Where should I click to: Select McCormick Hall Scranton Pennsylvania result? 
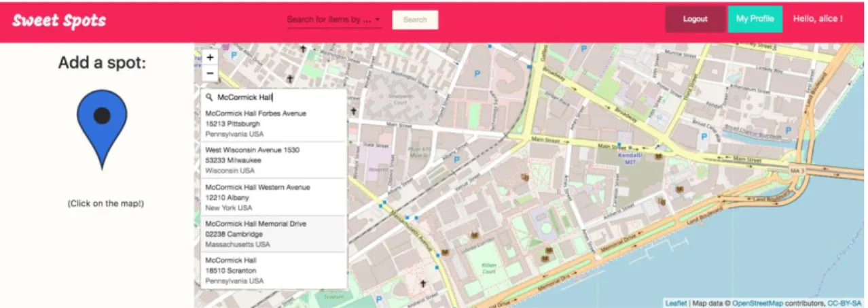(x=274, y=271)
